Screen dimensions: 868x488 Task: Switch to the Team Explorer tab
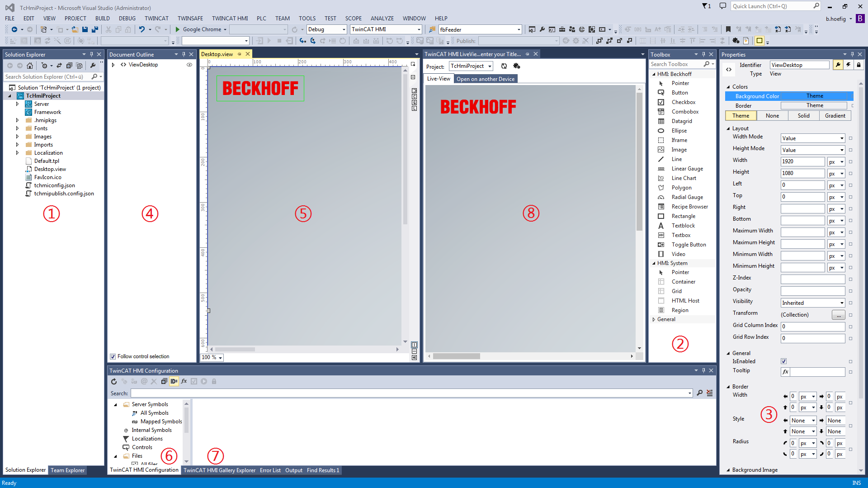coord(68,470)
